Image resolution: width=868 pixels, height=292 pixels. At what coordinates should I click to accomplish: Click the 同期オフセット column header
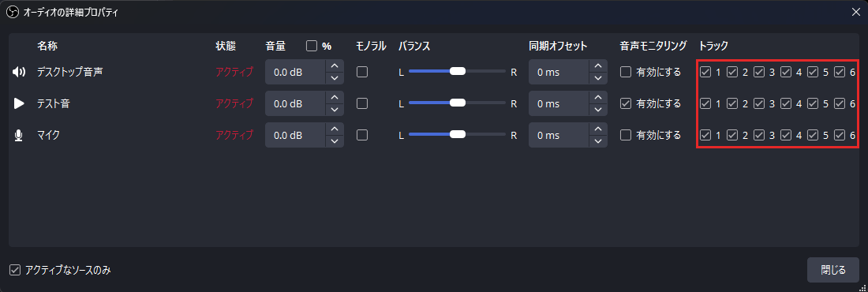click(x=558, y=46)
